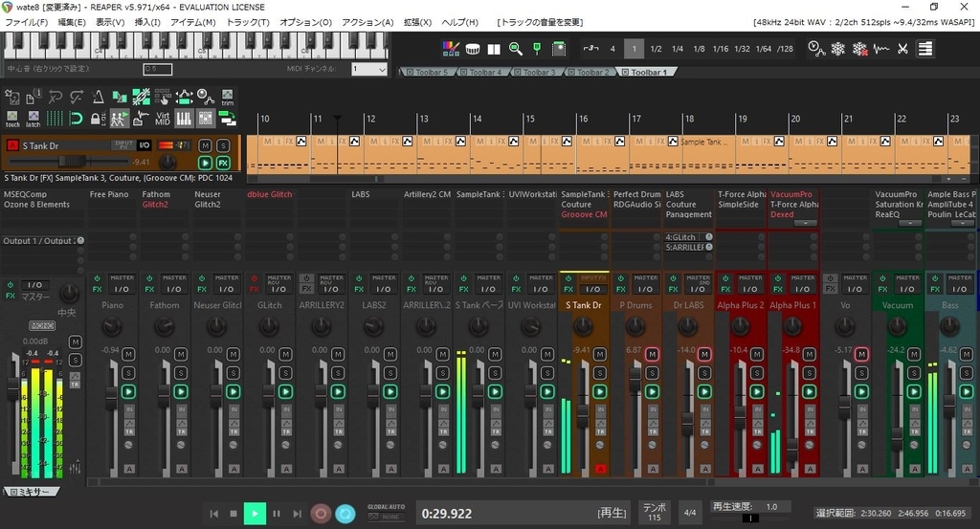Click bar 16 on the timeline ruler
Image resolution: width=980 pixels, height=529 pixels.
[x=583, y=119]
